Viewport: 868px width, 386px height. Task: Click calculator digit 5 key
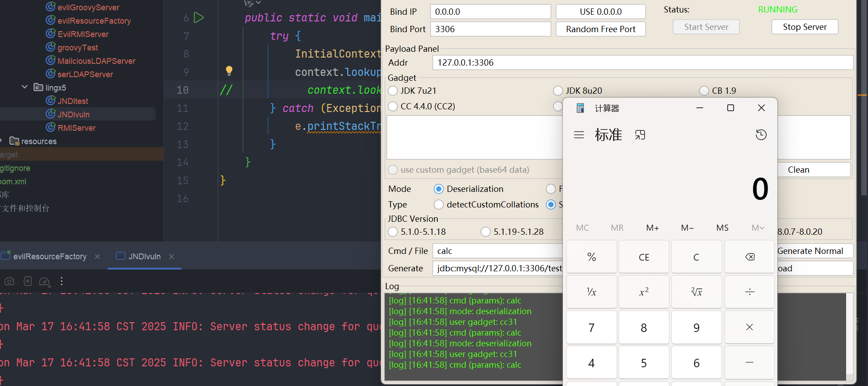644,363
